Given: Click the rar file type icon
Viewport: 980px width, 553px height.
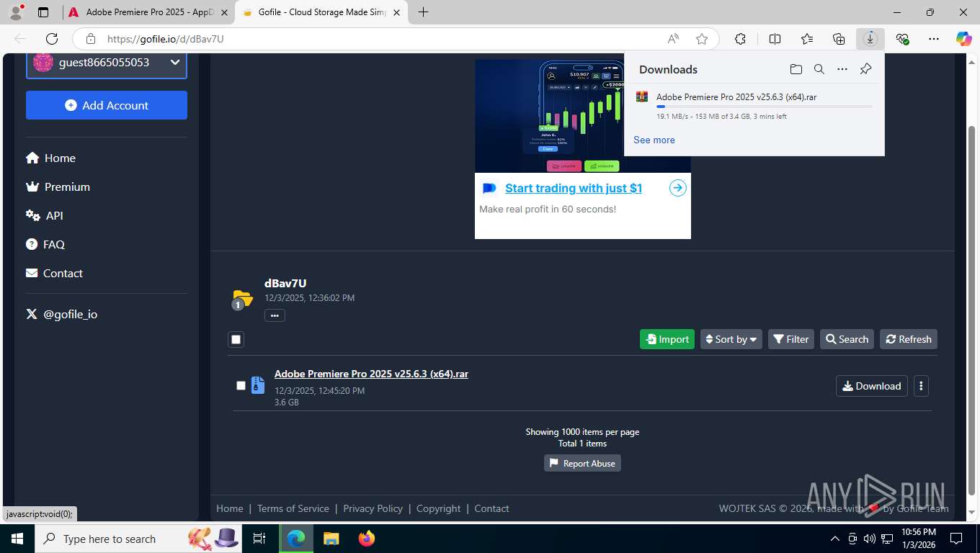Looking at the screenshot, I should [257, 385].
